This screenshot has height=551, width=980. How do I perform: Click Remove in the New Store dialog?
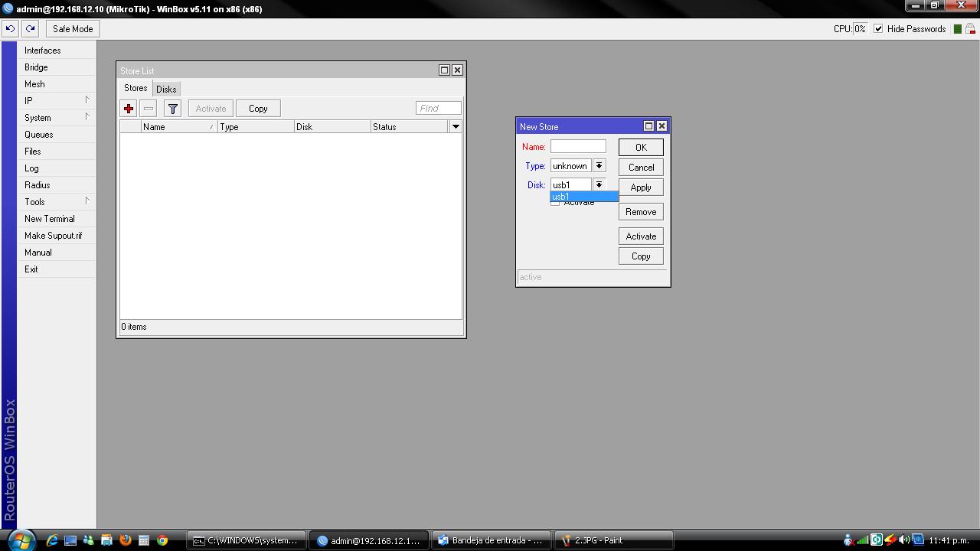(641, 212)
